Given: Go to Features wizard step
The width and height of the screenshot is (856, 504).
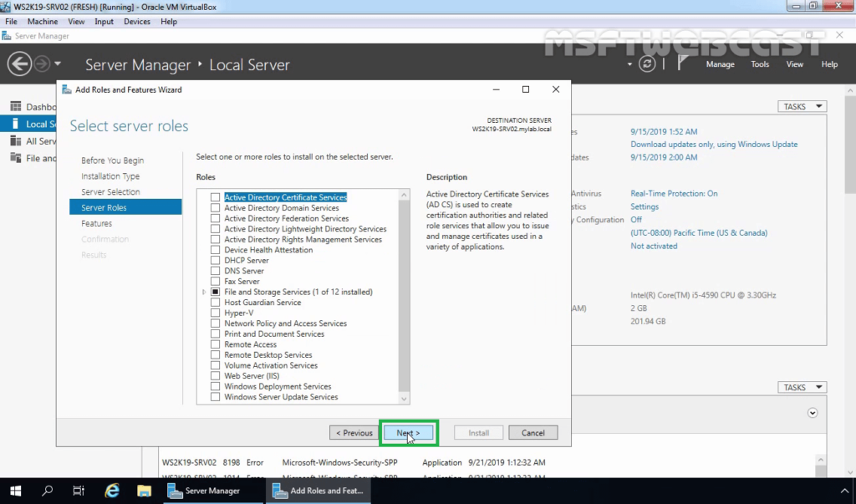Looking at the screenshot, I should pos(97,223).
